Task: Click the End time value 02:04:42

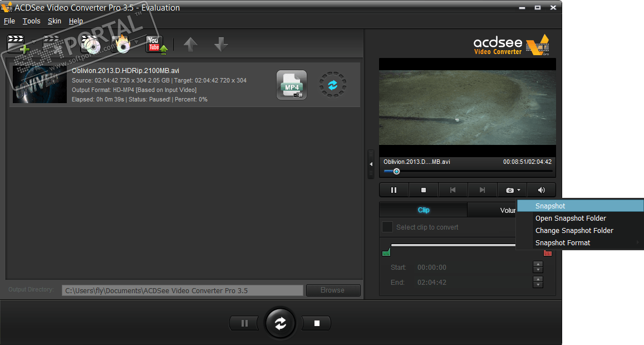Action: [432, 283]
